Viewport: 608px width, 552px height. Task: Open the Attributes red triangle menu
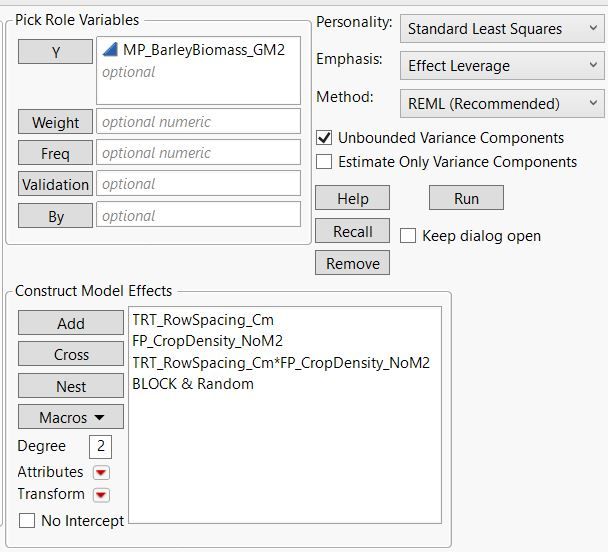click(101, 472)
